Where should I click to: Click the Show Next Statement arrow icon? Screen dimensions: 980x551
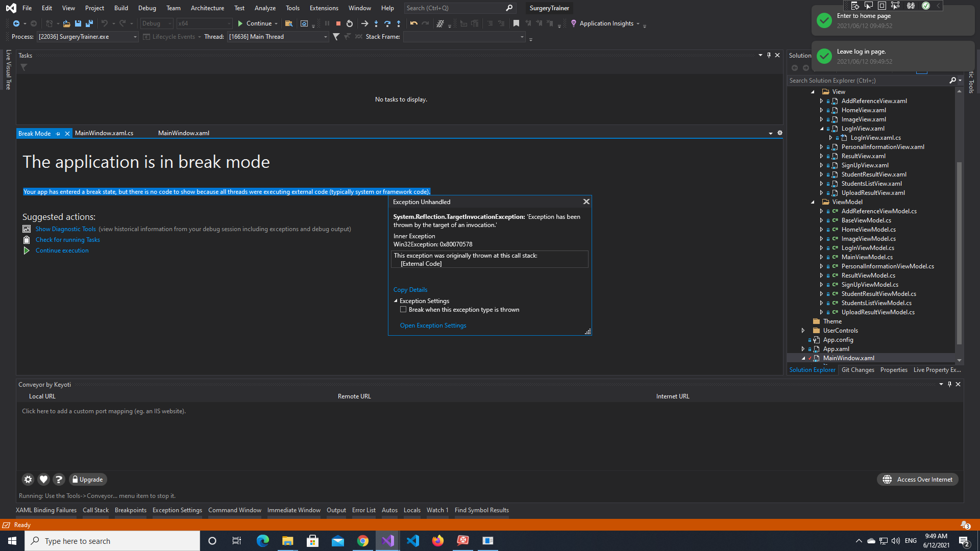364,23
